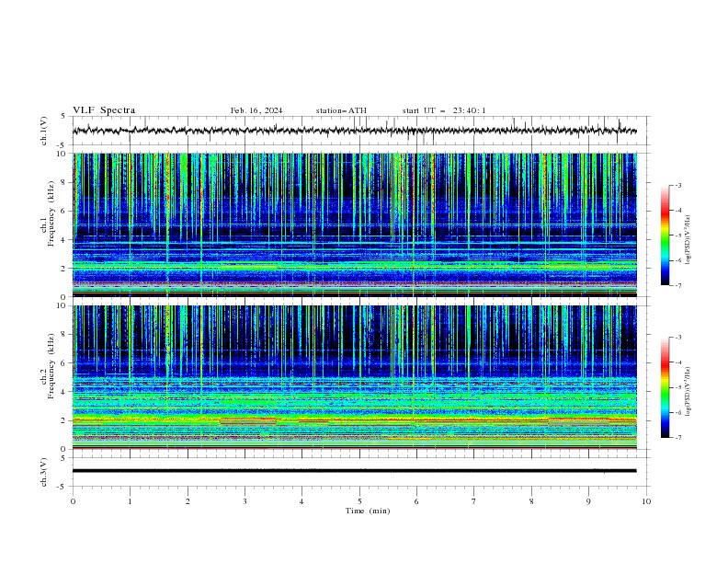This screenshot has height=563, width=728.
Task: Click the ch.3 black voltage trace
Action: tap(354, 471)
